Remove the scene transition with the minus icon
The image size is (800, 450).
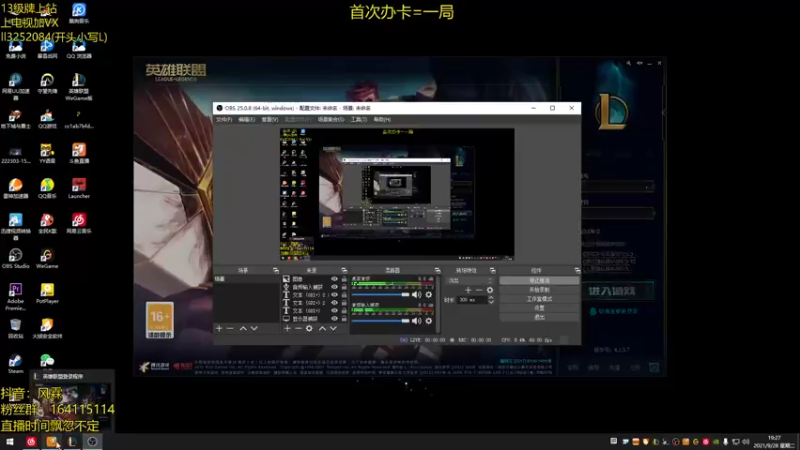tap(479, 290)
